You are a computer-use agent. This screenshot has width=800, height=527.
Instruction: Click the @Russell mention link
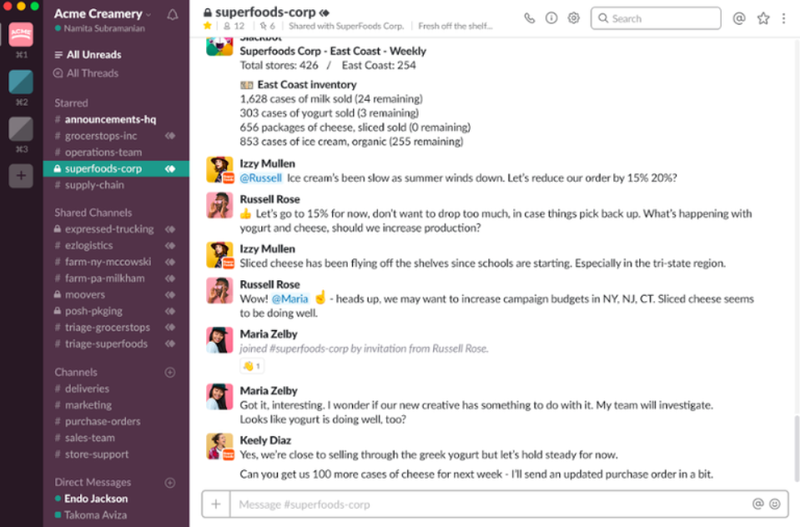coord(261,178)
